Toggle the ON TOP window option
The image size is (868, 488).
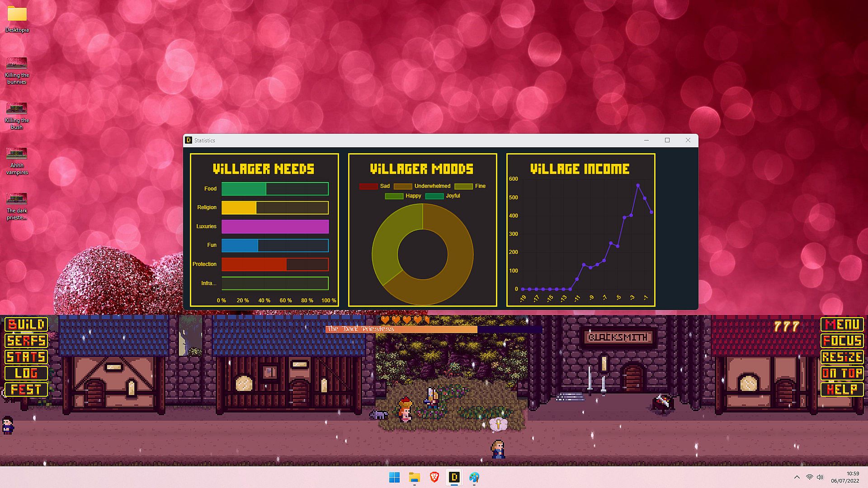coord(842,373)
